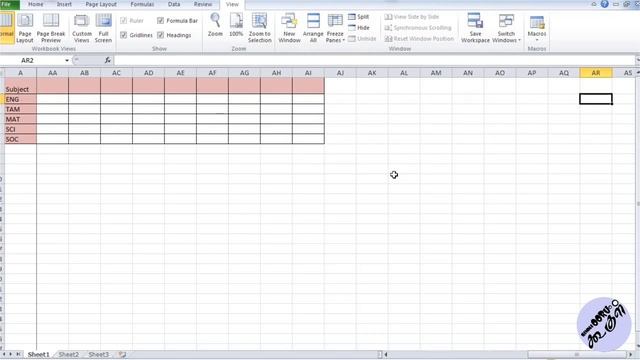Click the horizontal scroll right arrow
The width and height of the screenshot is (640, 360).
[631, 354]
